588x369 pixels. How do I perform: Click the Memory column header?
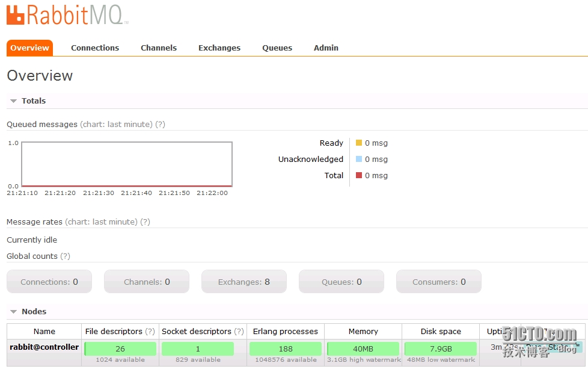[x=363, y=332]
